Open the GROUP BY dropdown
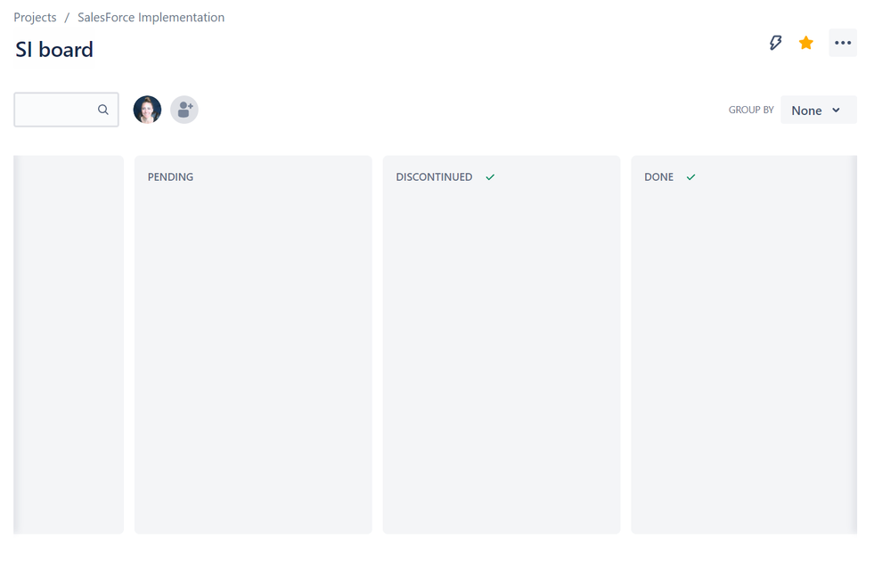 [816, 110]
